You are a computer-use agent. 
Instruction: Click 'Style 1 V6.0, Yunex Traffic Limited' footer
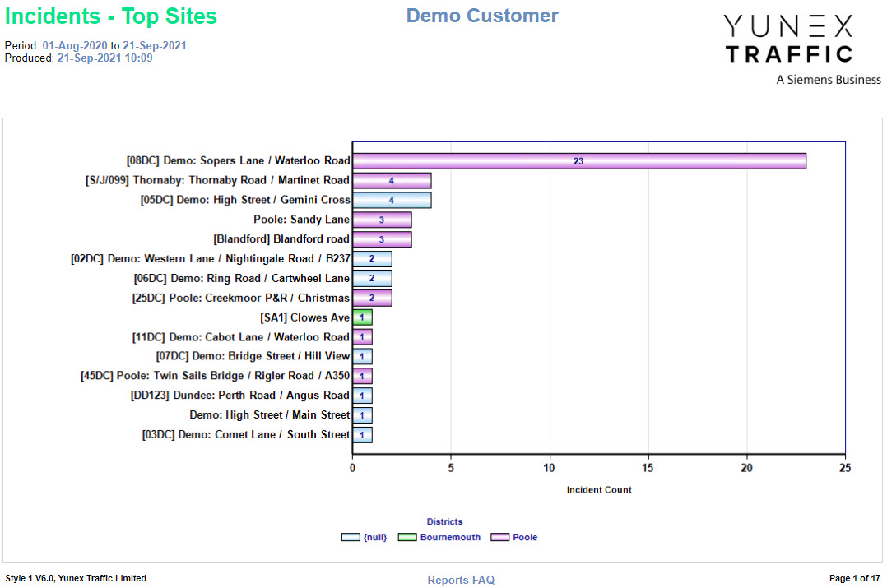pos(76,578)
